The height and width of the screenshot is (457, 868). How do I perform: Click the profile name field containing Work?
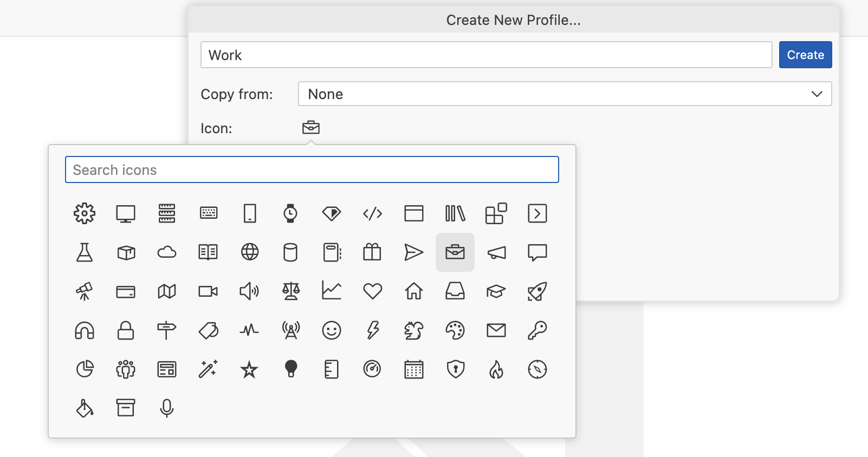(486, 55)
